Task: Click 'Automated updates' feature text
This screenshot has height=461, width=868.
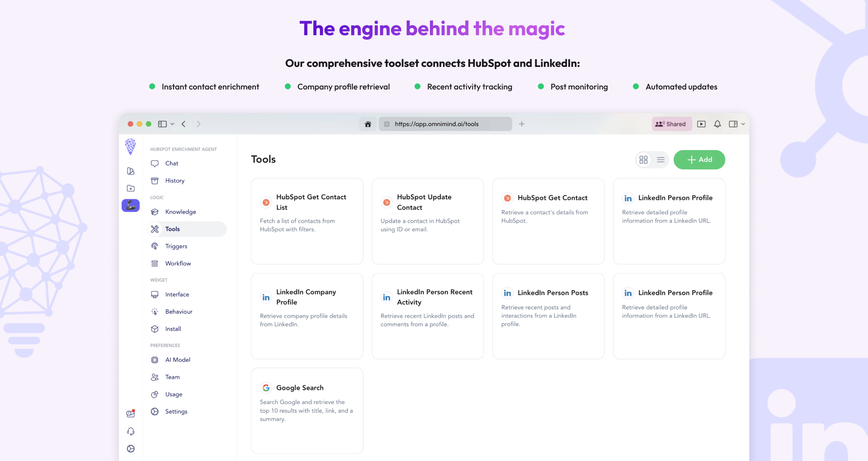Action: pos(681,87)
